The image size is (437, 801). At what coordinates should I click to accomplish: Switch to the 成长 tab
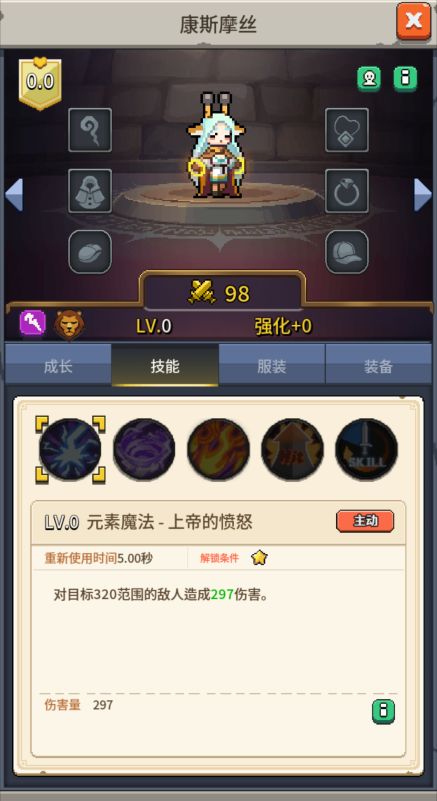click(58, 365)
